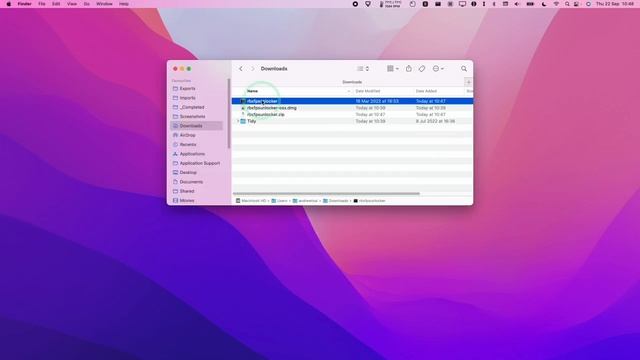The image size is (640, 360).
Task: Open the Action (ellipsis) menu dropdown
Action: (x=438, y=69)
